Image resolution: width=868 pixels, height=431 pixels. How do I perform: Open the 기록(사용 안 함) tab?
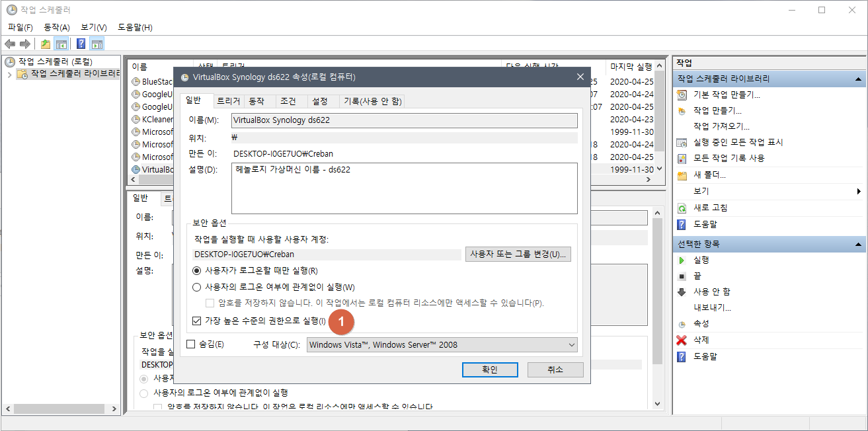pos(372,101)
